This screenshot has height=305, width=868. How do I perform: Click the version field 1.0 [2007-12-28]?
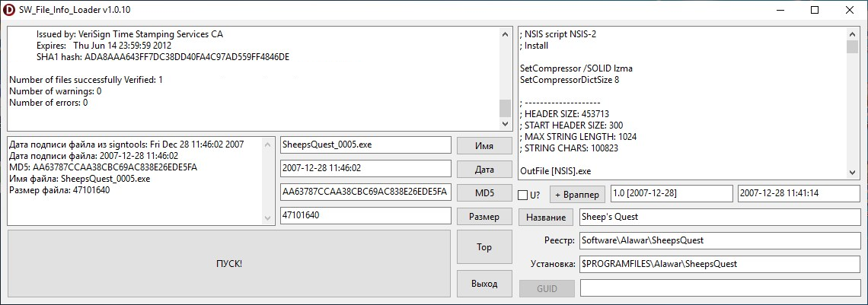(x=671, y=194)
